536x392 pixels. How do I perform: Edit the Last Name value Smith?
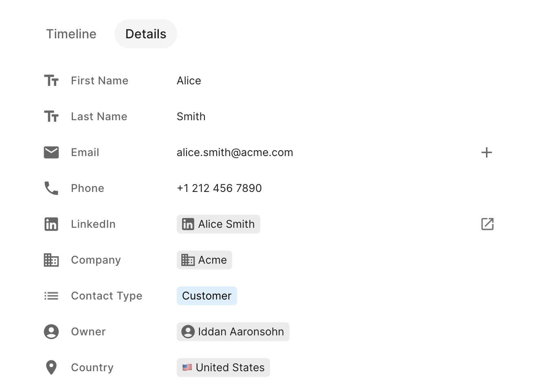point(191,117)
